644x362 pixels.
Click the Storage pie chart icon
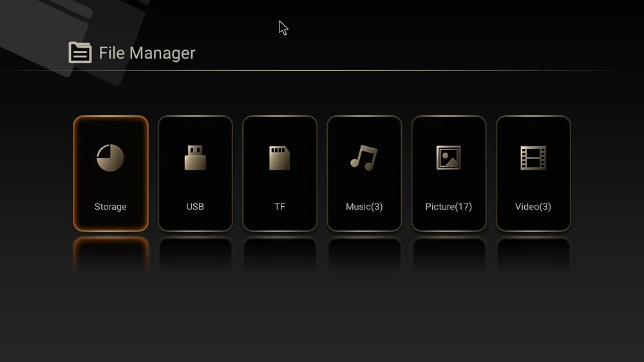pyautogui.click(x=110, y=158)
